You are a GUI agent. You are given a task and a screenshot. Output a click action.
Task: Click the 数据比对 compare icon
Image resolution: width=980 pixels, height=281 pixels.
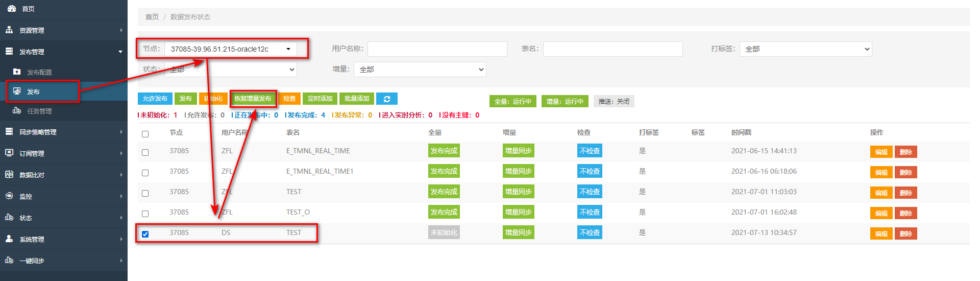[x=9, y=175]
